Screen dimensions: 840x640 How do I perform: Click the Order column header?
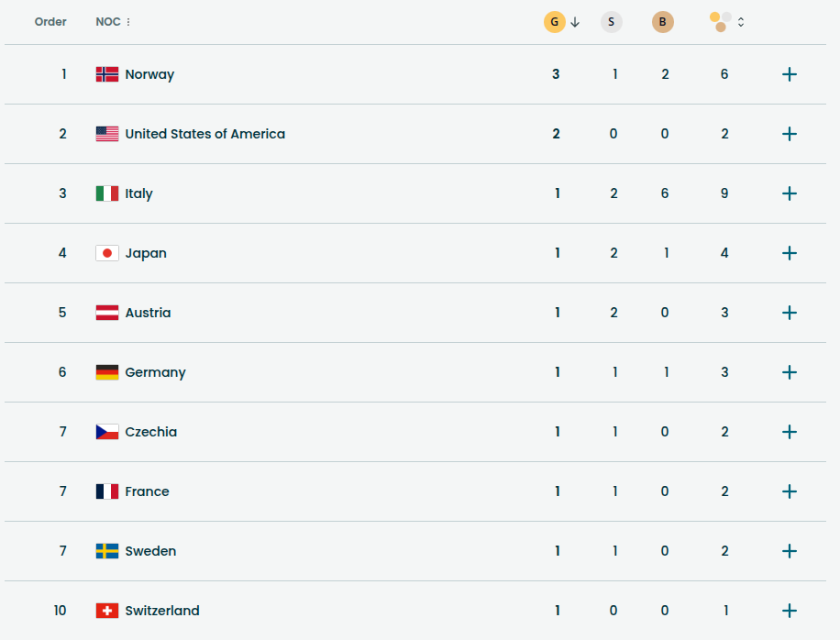50,22
